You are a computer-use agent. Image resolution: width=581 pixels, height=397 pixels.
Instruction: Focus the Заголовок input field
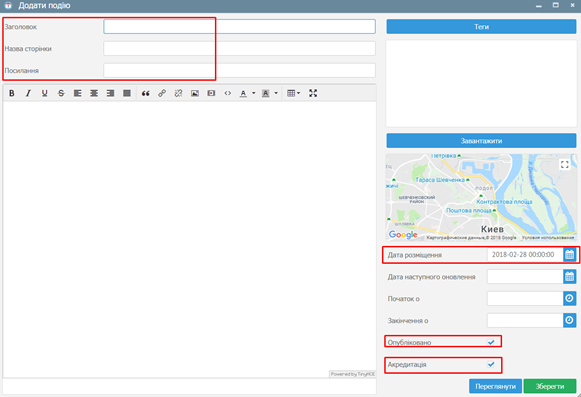coord(239,27)
